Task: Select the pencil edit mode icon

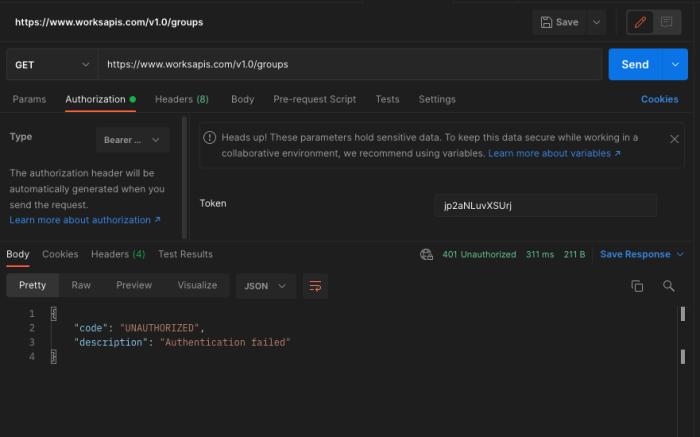Action: (x=640, y=22)
